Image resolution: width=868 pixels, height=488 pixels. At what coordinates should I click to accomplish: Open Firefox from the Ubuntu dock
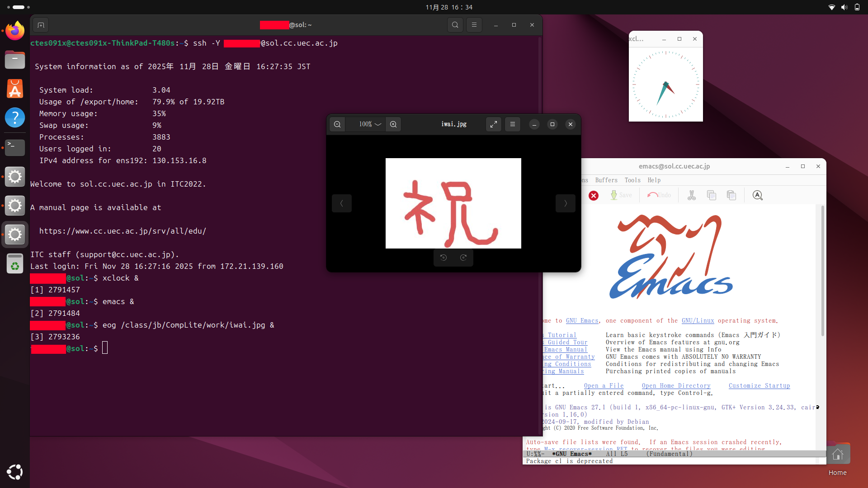point(15,31)
